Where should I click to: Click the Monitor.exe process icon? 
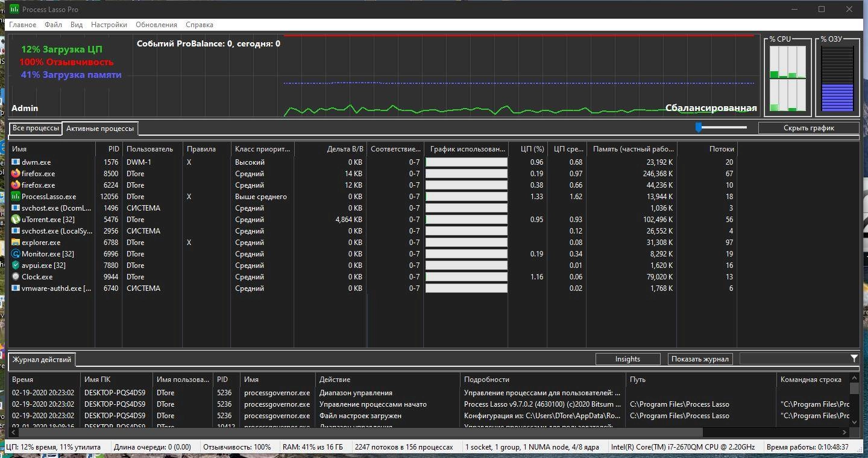click(x=16, y=254)
